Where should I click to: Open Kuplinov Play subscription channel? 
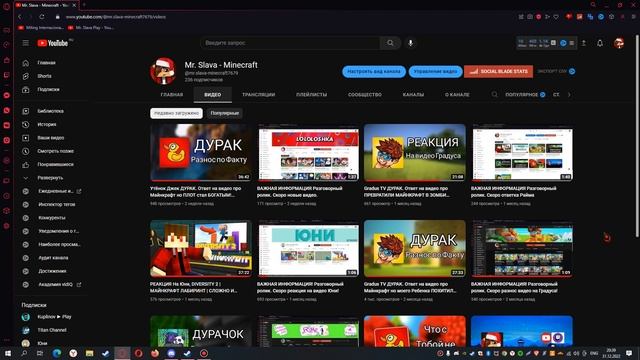tap(55, 317)
